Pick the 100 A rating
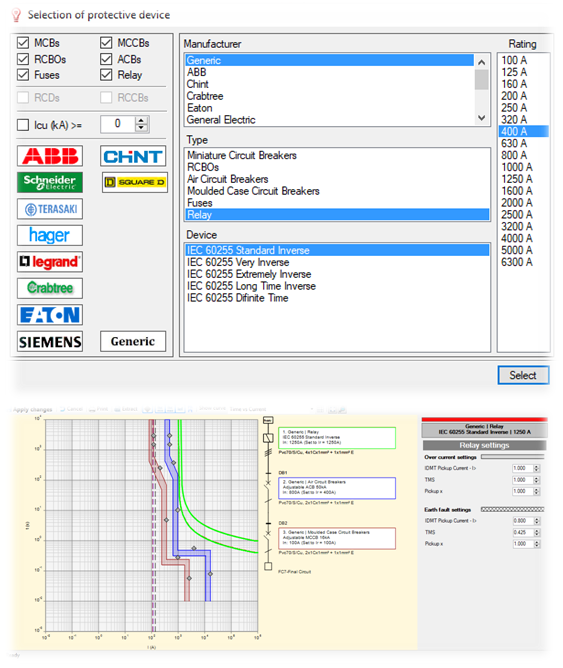 (523, 60)
